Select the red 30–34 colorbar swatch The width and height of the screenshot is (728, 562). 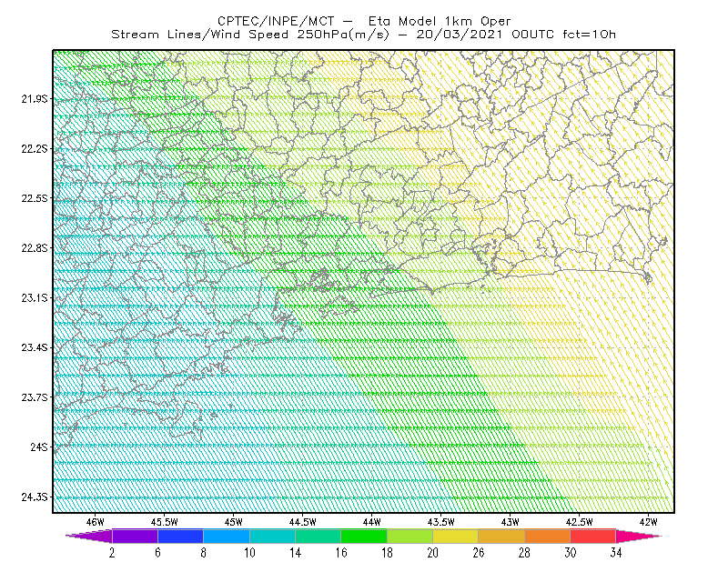click(x=593, y=536)
